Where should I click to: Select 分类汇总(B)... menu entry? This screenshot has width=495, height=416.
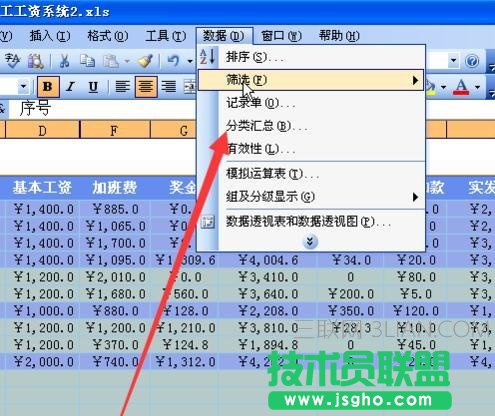pos(311,126)
